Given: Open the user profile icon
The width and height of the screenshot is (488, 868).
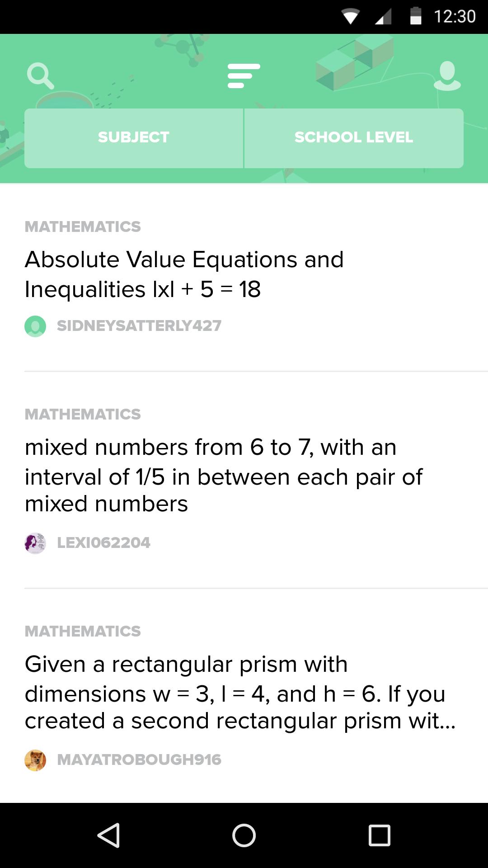Looking at the screenshot, I should 447,76.
